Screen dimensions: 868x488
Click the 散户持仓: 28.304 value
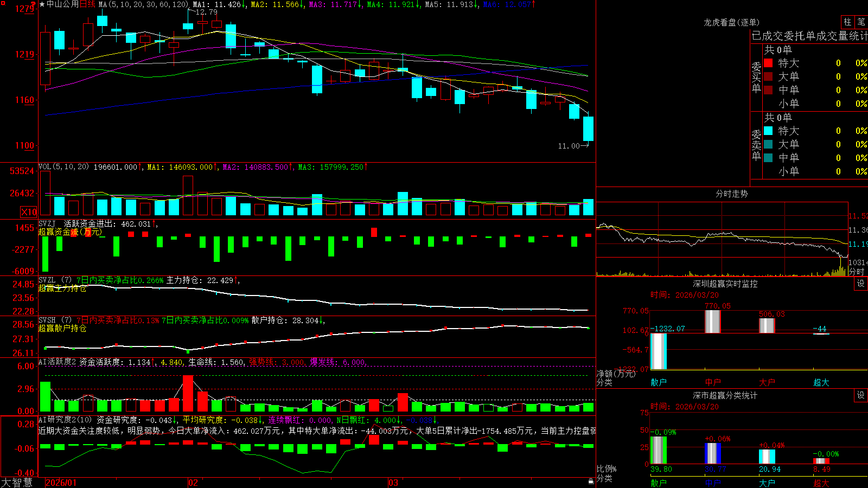coord(285,320)
